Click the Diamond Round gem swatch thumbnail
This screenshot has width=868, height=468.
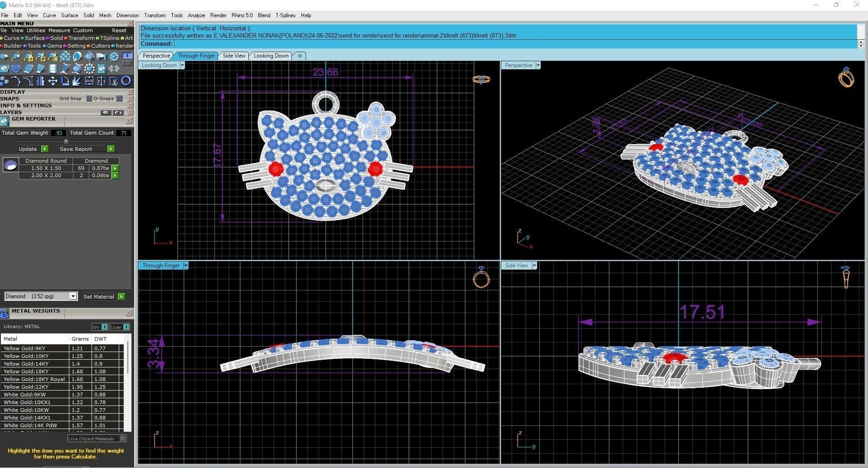coord(10,165)
